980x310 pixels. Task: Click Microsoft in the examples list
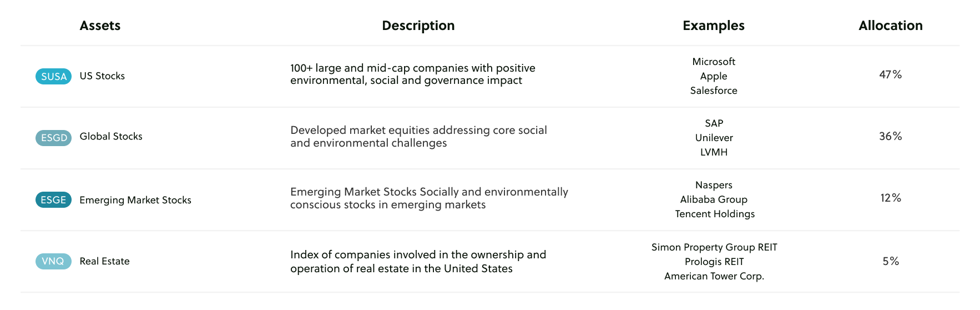pos(714,62)
